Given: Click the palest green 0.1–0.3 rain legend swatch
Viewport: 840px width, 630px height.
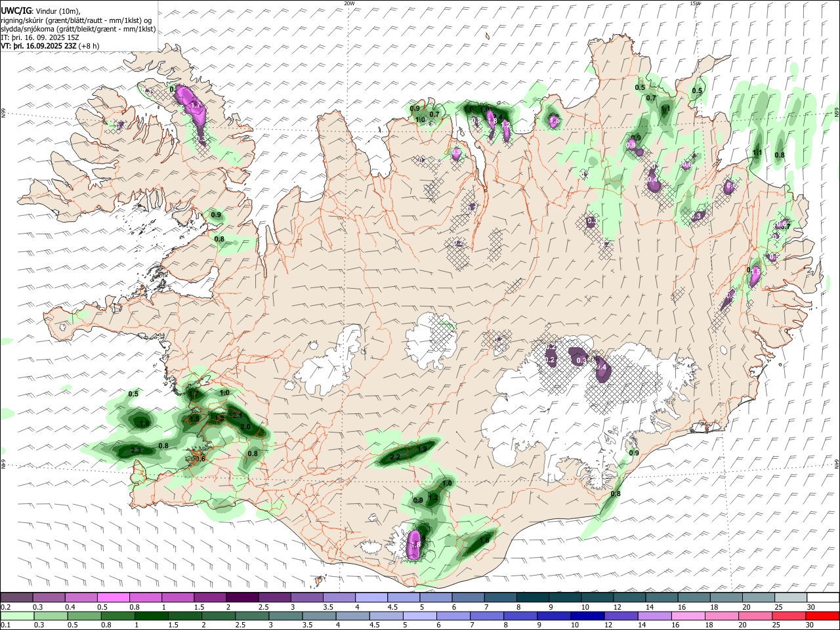Looking at the screenshot, I should [17, 616].
